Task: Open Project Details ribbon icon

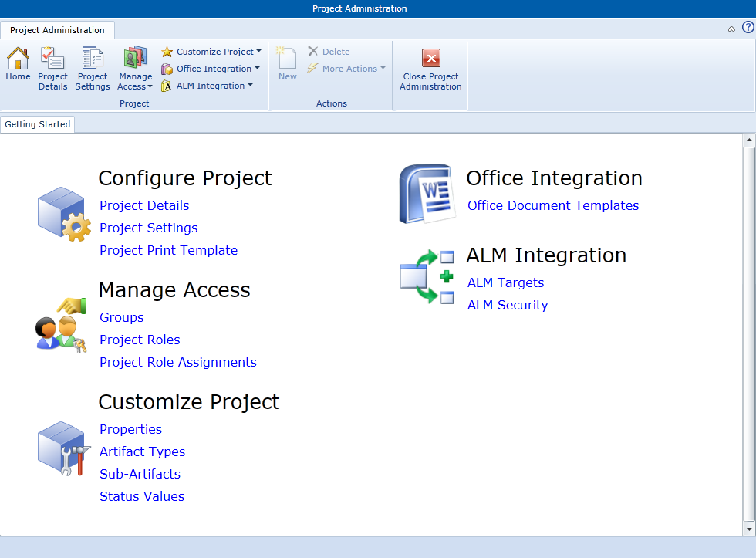Action: 52,59
